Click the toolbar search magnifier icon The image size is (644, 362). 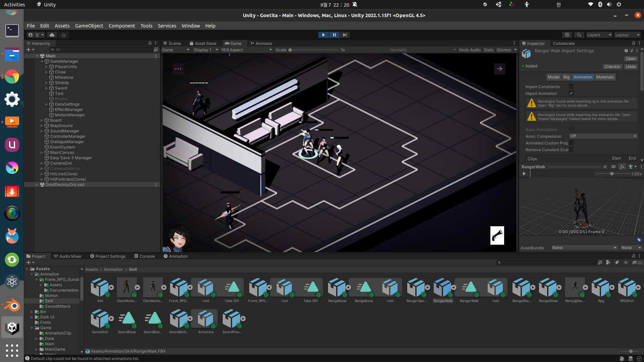tap(579, 35)
